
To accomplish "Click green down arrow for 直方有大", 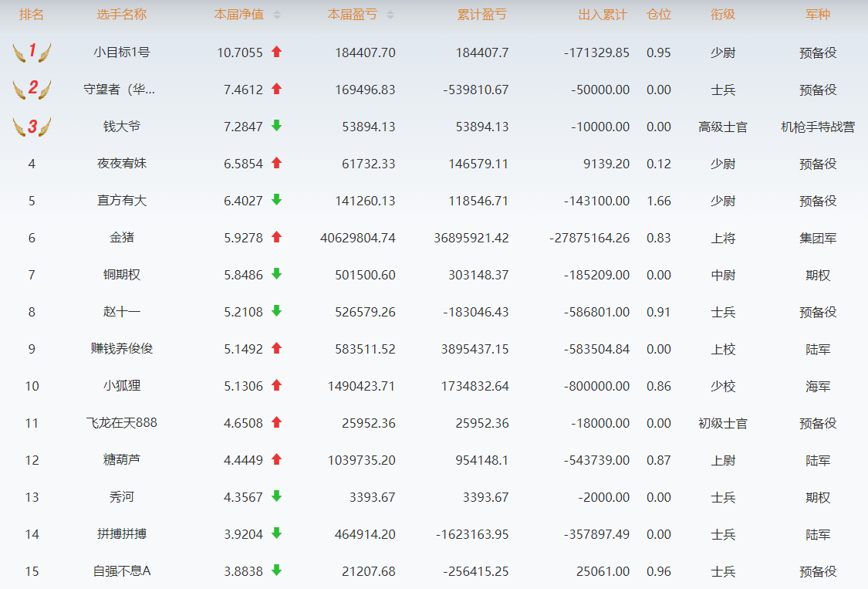I will click(277, 201).
